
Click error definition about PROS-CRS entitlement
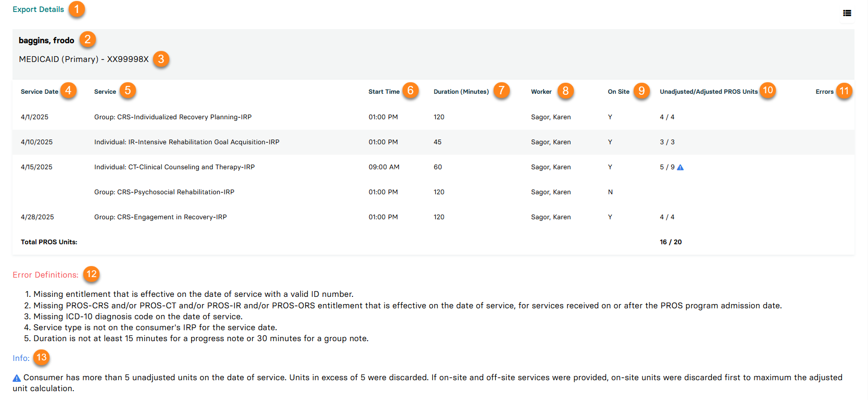pos(408,306)
